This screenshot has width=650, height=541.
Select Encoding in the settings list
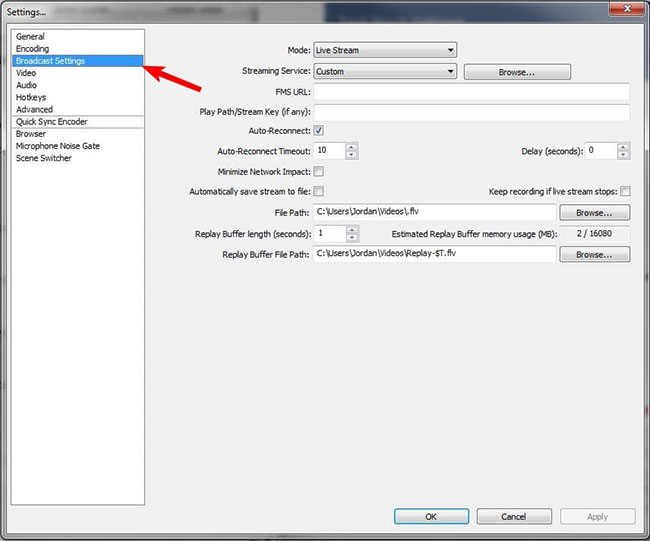coord(32,49)
